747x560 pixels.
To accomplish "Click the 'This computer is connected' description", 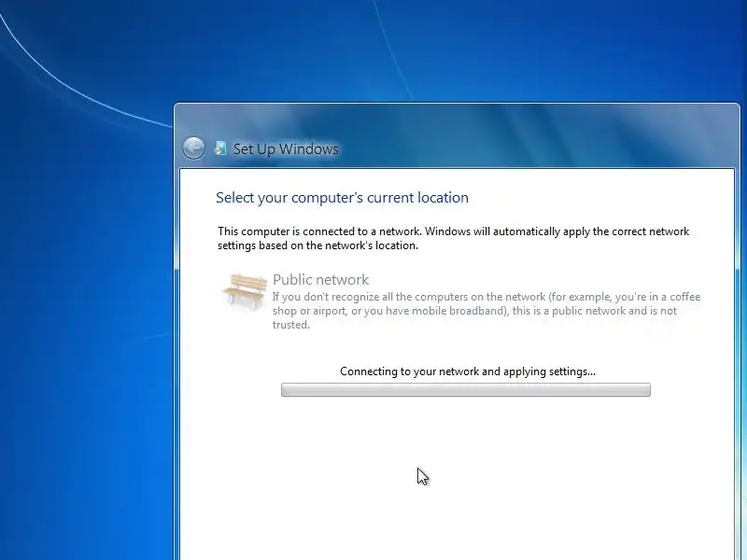I will [x=454, y=238].
